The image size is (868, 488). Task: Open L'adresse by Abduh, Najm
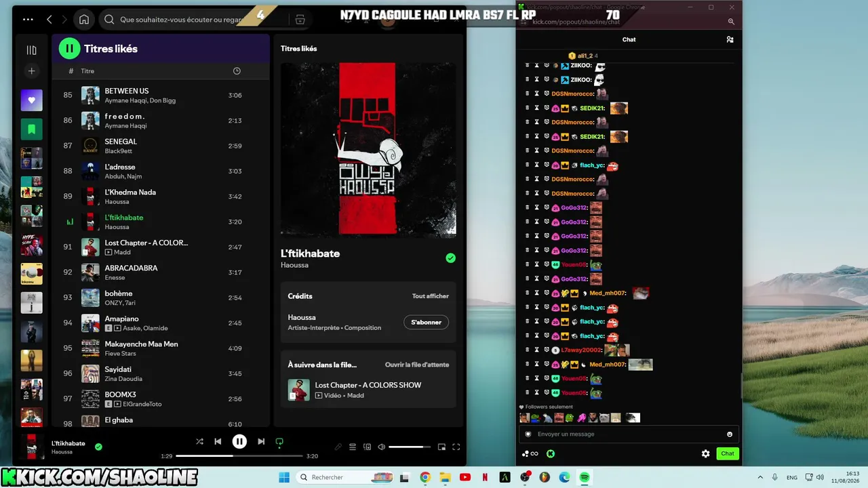pos(161,171)
